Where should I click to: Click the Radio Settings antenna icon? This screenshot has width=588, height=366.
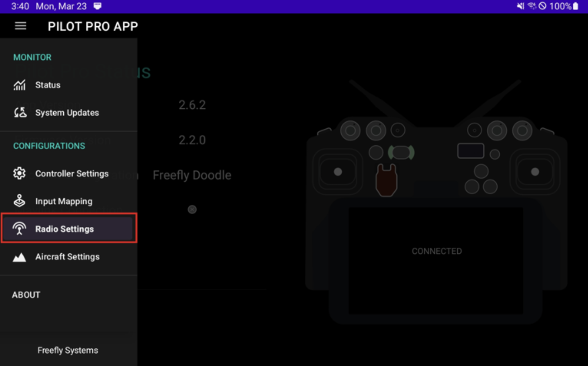pos(19,228)
